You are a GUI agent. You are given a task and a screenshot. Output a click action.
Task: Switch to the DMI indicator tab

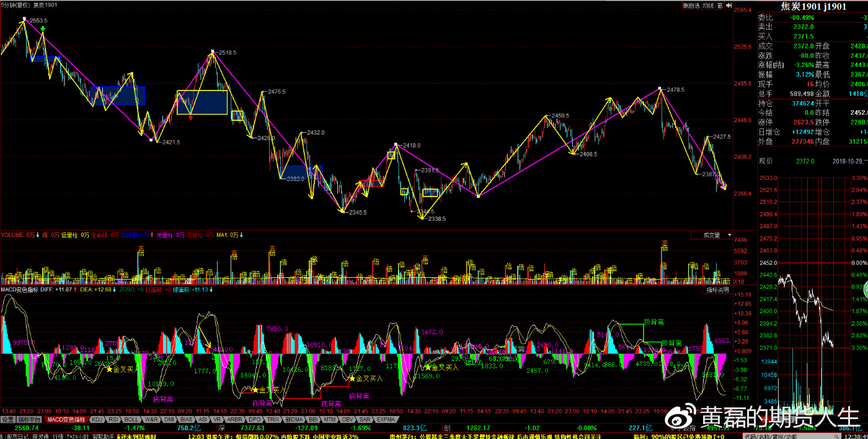[x=169, y=419]
